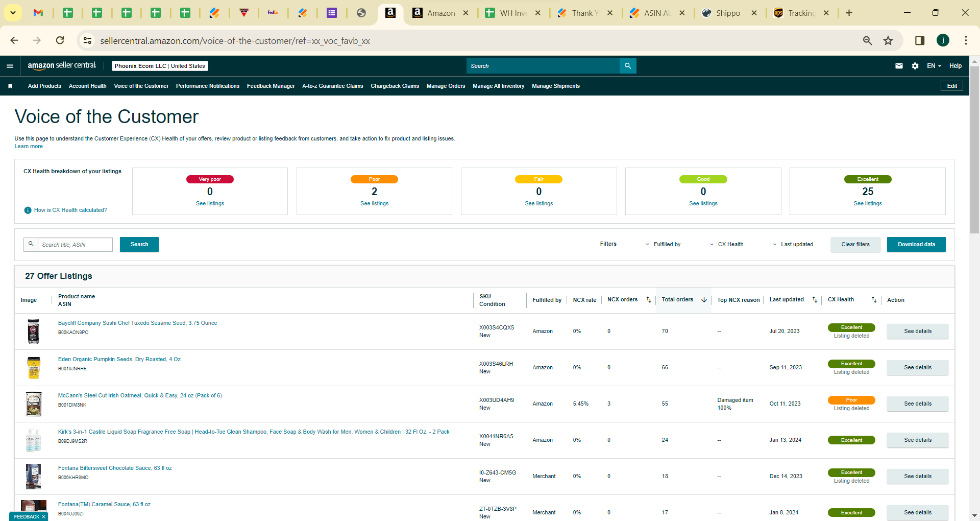See details for McCann's Steel Cut Irish Oatmeal
Screen dimensions: 980x521
click(x=918, y=404)
